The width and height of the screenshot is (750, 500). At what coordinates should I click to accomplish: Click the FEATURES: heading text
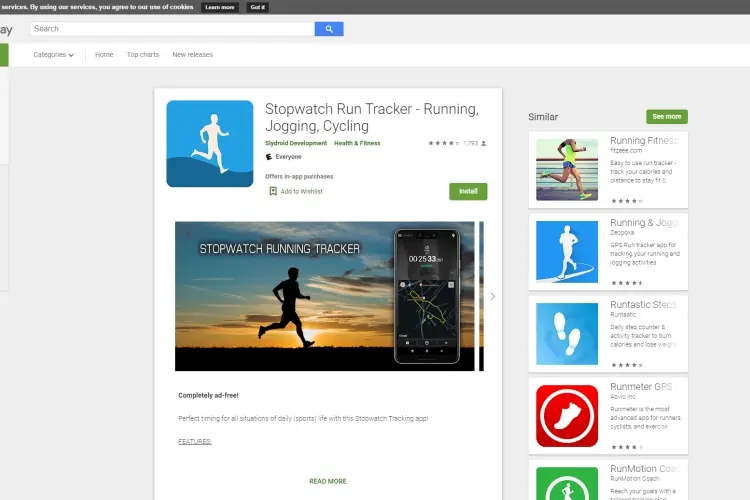(x=195, y=442)
